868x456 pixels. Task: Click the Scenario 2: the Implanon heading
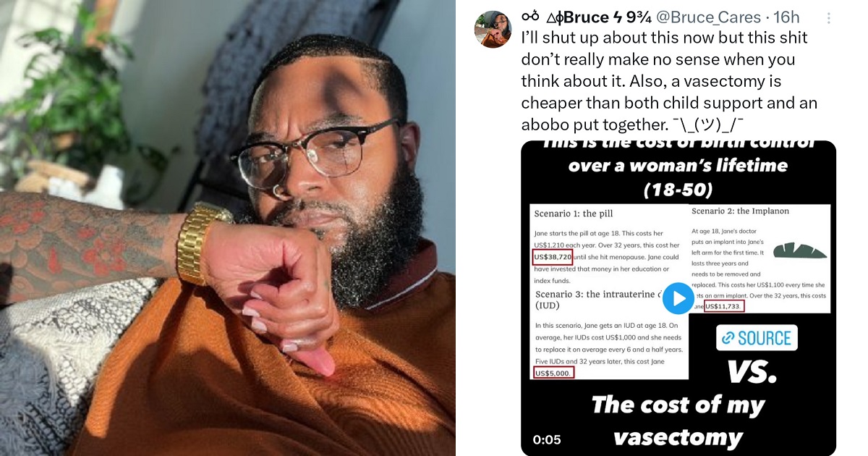coord(740,211)
